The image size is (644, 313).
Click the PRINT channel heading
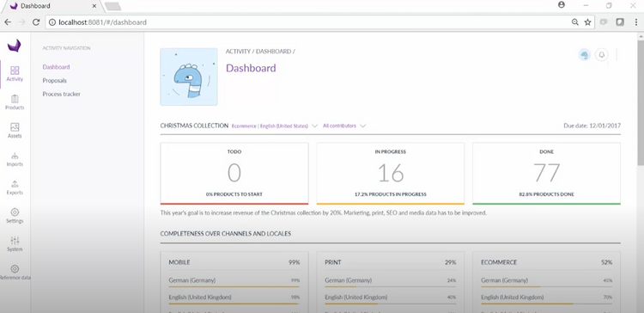coord(333,262)
